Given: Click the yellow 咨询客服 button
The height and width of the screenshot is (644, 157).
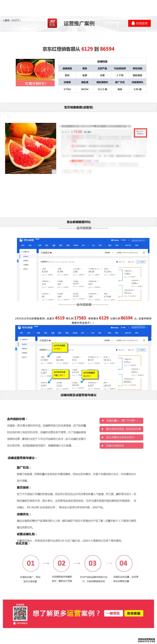Looking at the screenshot, I should [134, 613].
